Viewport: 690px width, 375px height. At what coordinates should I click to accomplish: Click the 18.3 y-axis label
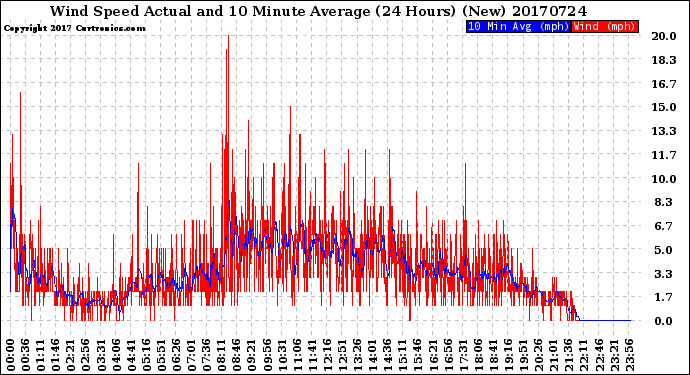(x=664, y=60)
